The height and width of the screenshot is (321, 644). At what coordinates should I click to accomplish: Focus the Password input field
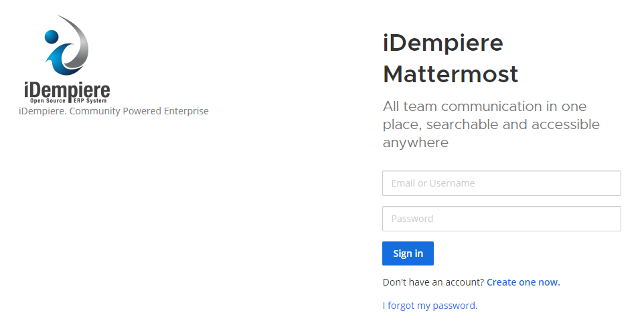(501, 219)
